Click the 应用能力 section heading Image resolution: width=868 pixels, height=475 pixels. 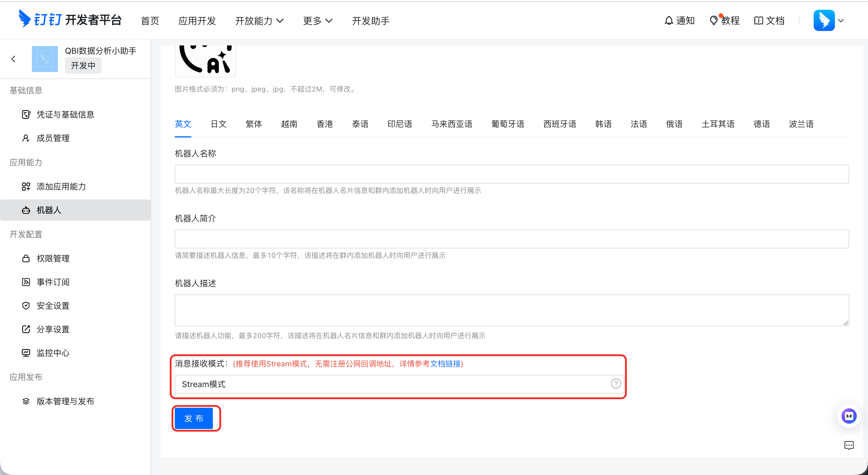[x=26, y=162]
